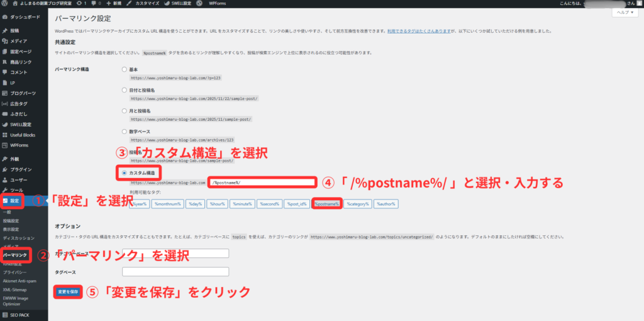Click the comments bubble in admin bar
This screenshot has height=321, width=644.
click(x=96, y=4)
